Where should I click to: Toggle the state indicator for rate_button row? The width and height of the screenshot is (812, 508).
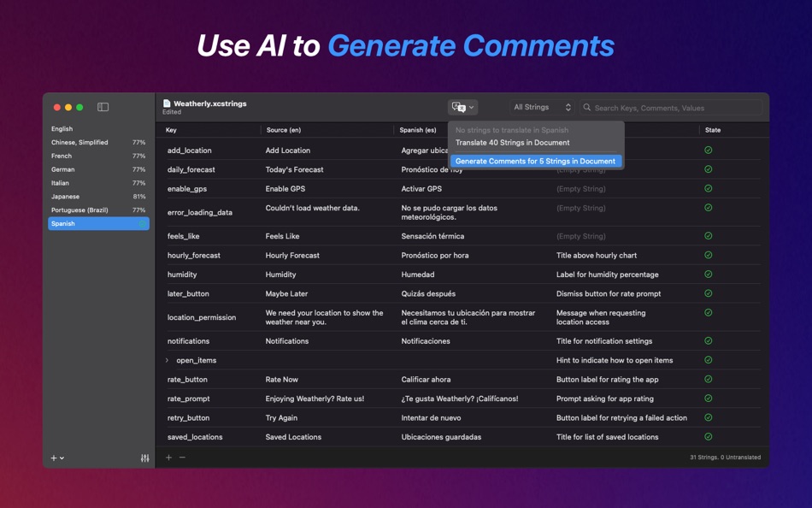click(x=707, y=379)
